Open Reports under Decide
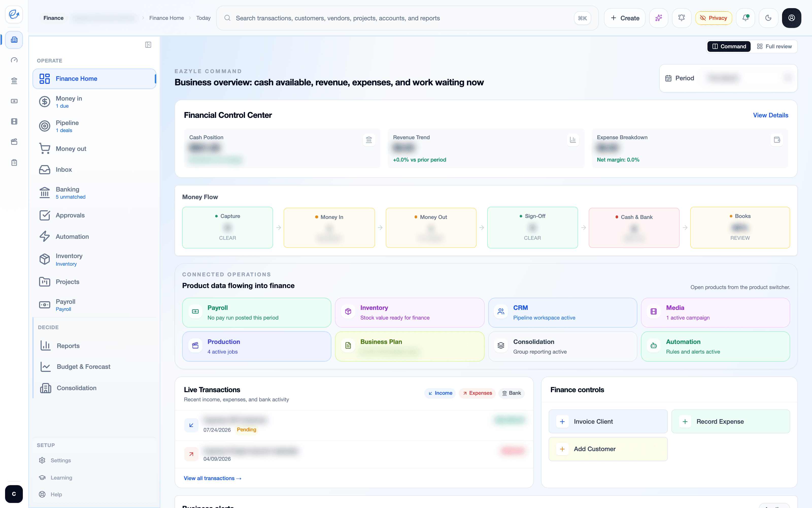Image resolution: width=812 pixels, height=508 pixels. 95,346
